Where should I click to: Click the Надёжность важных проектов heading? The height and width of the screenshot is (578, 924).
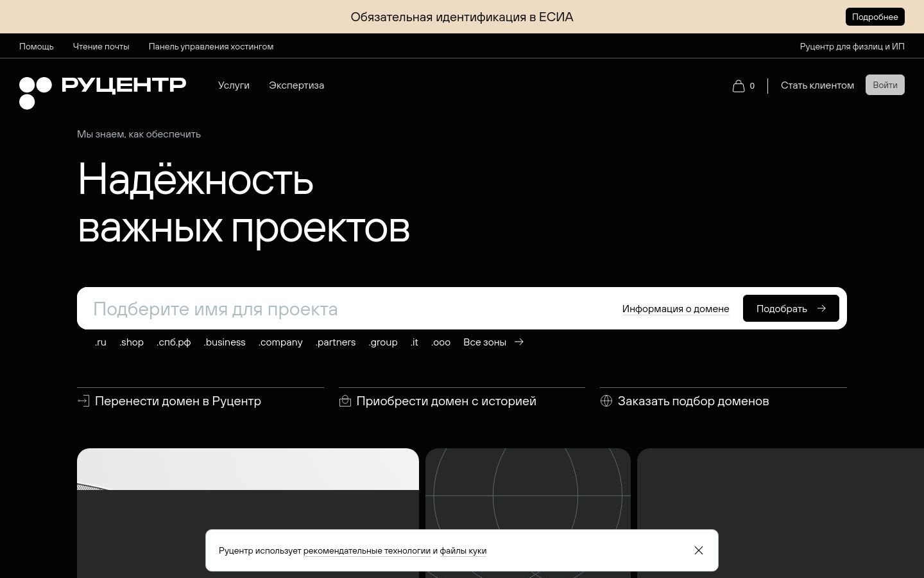coord(244,202)
